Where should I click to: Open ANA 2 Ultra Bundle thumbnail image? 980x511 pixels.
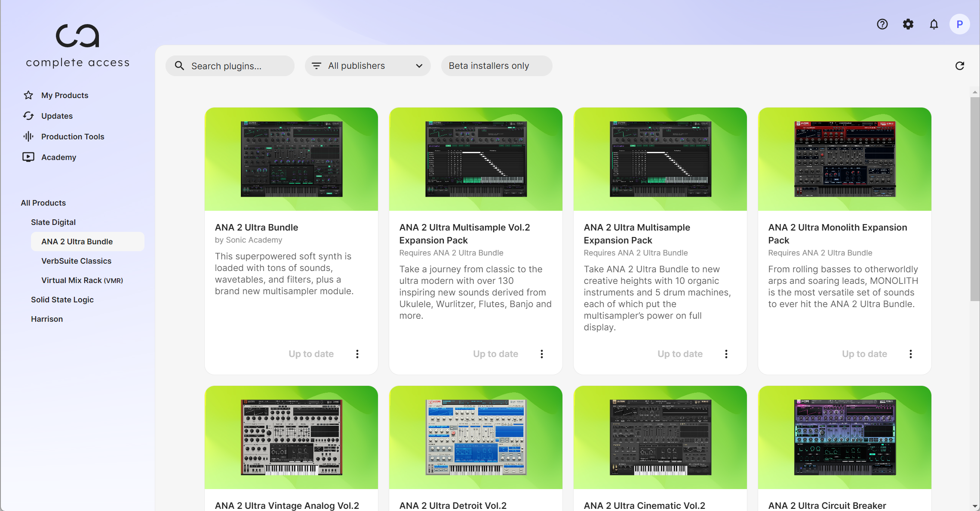(x=291, y=159)
